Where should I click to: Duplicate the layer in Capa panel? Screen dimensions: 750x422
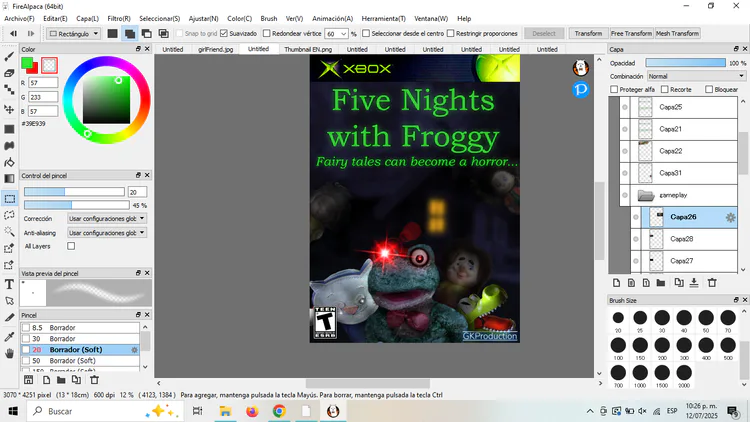click(x=679, y=283)
